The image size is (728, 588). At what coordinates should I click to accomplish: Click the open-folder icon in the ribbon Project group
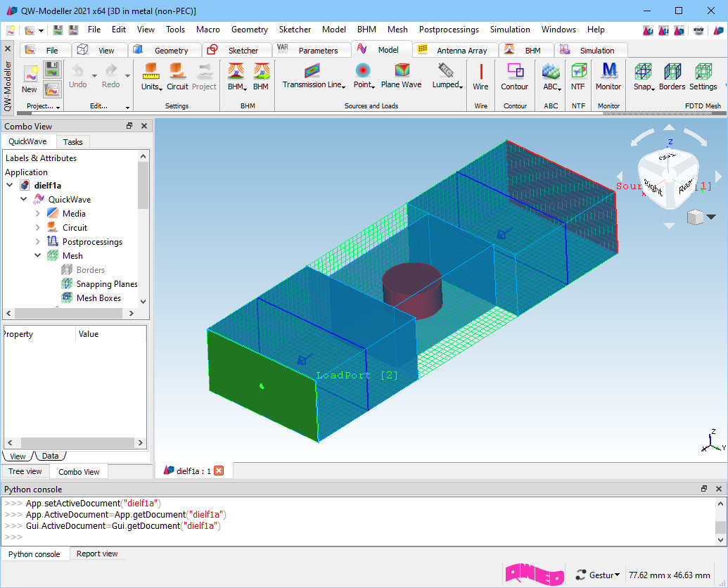tap(52, 89)
